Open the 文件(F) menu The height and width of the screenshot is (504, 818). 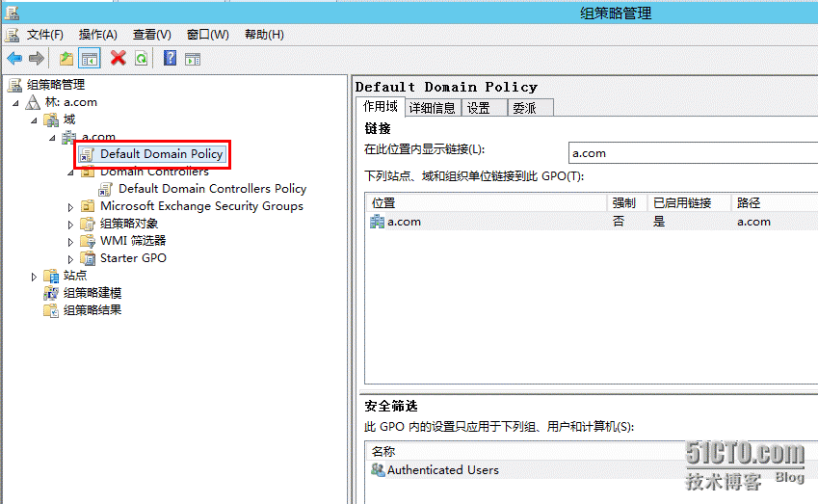(45, 35)
